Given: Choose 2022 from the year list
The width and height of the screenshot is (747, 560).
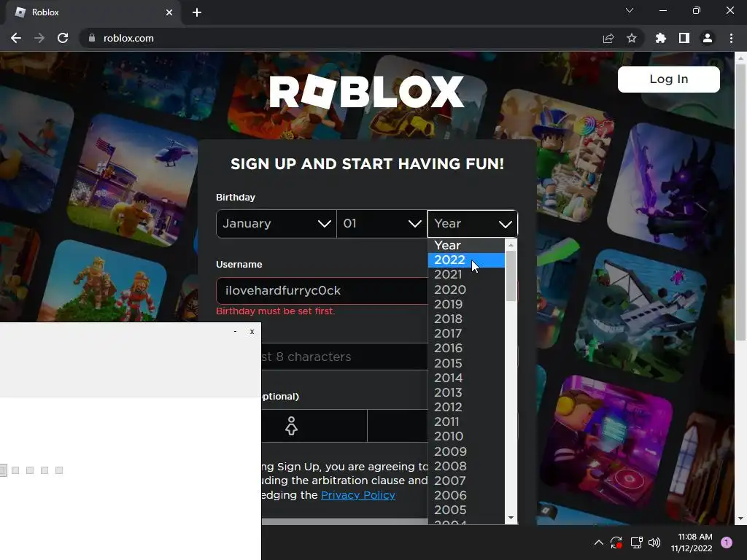Looking at the screenshot, I should click(466, 260).
